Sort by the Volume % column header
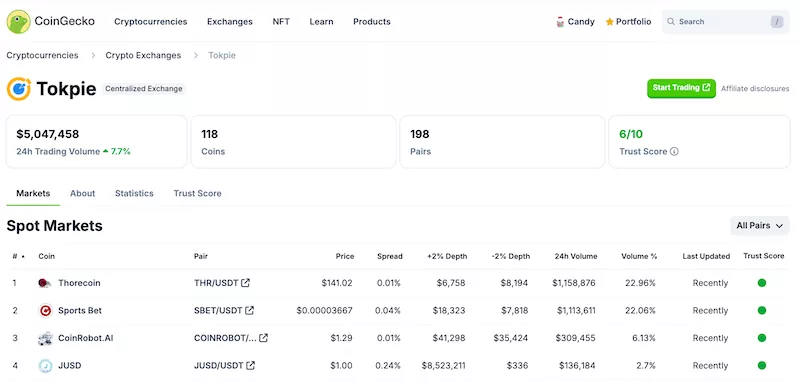Viewport: 800px width, 383px height. [x=639, y=257]
